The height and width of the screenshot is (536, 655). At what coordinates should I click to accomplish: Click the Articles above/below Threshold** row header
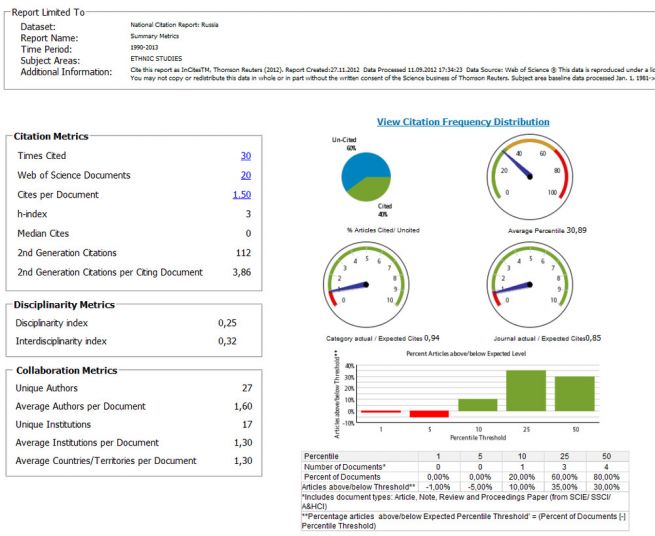pos(358,487)
